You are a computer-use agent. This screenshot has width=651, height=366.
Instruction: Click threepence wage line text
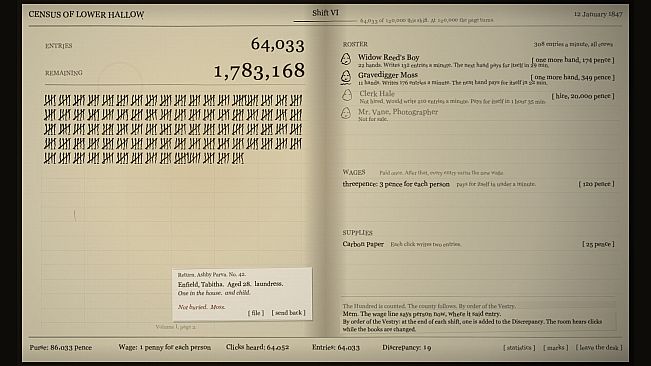click(x=396, y=184)
